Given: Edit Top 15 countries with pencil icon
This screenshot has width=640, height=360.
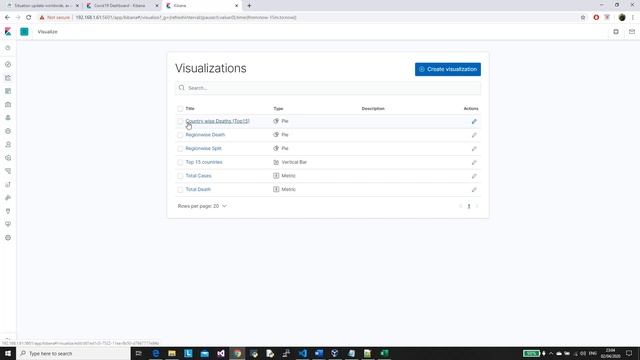Looking at the screenshot, I should point(474,162).
